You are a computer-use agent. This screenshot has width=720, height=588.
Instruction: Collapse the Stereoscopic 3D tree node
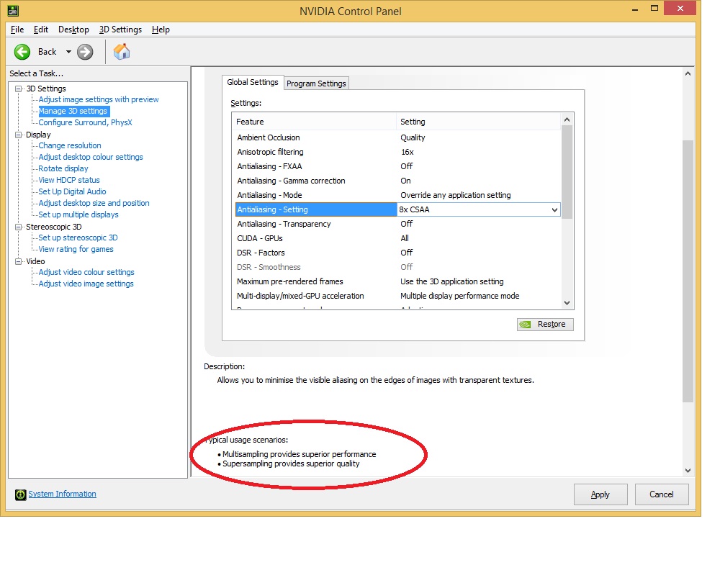[19, 227]
